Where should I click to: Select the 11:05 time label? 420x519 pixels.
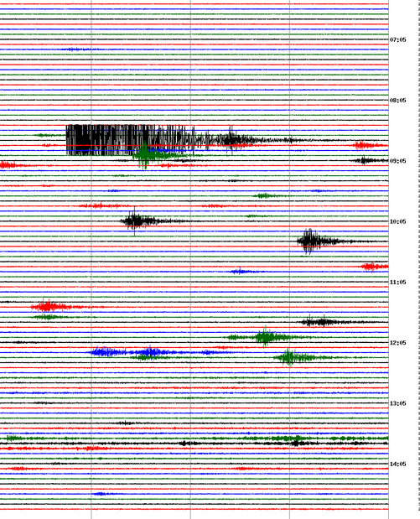pyautogui.click(x=397, y=282)
